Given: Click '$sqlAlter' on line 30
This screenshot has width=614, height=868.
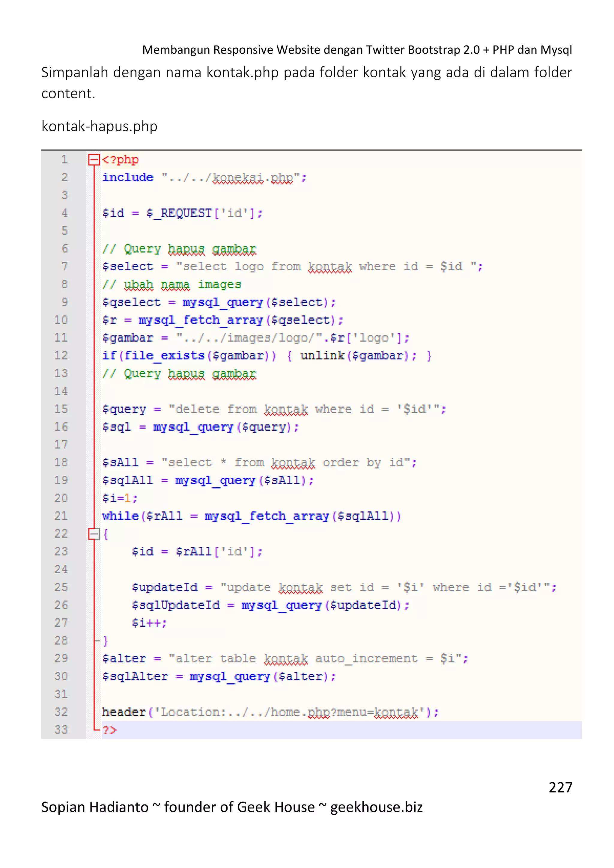Looking at the screenshot, I should [x=135, y=676].
